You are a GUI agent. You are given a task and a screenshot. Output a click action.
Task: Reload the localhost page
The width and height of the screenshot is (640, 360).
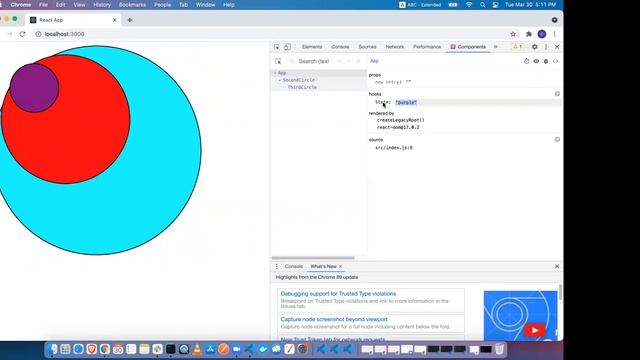point(22,34)
